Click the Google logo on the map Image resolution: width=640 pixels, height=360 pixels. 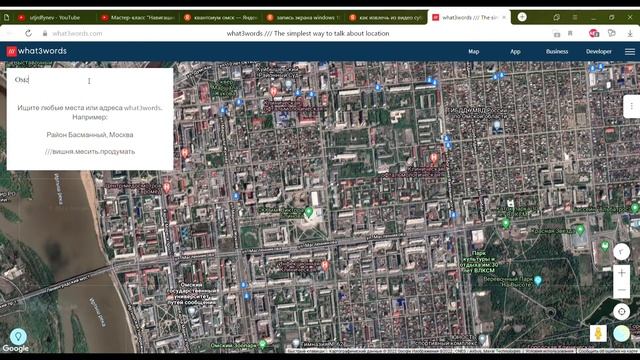(16, 349)
